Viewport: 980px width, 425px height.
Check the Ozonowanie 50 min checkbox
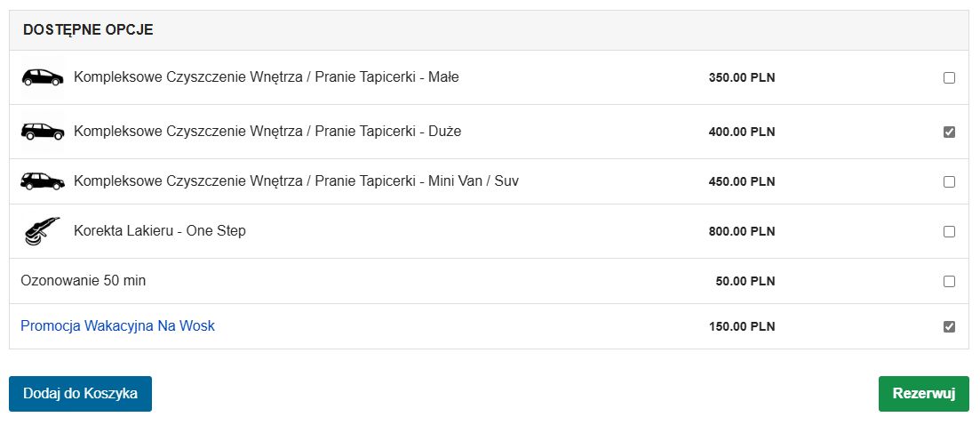tap(949, 281)
